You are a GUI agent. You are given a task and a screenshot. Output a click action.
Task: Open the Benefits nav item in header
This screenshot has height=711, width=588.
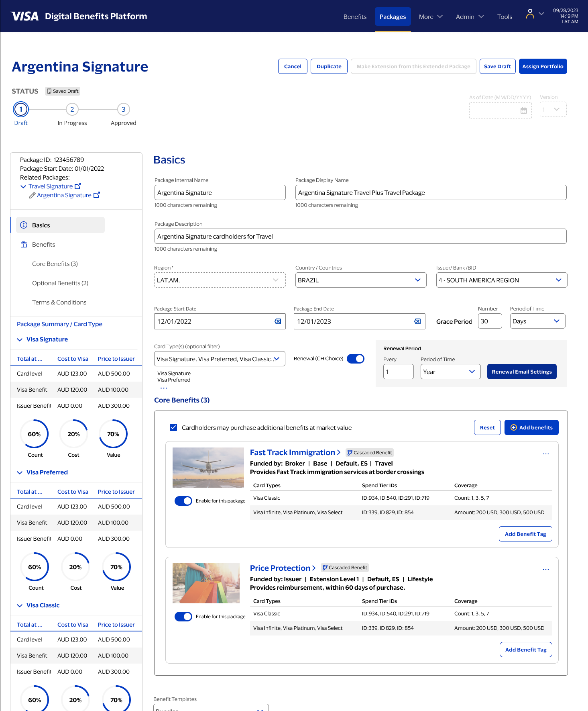[355, 16]
